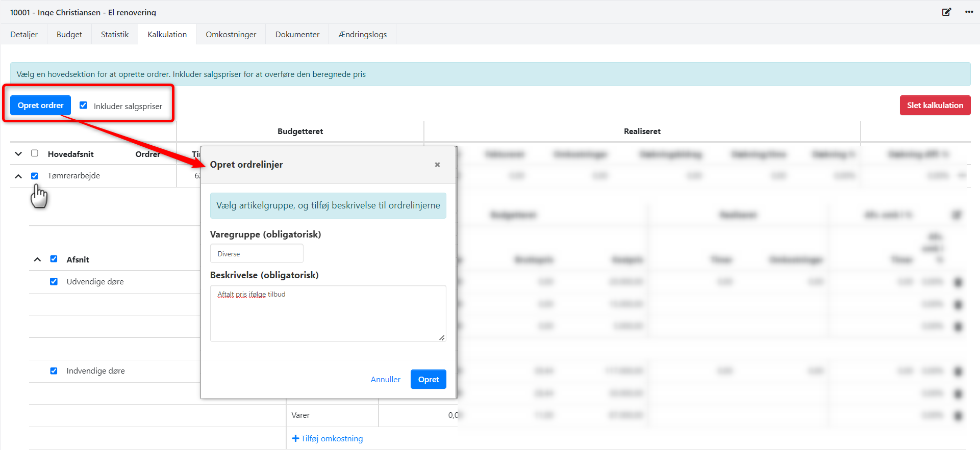Click the plus icon for Tilføj omkostning

click(295, 438)
